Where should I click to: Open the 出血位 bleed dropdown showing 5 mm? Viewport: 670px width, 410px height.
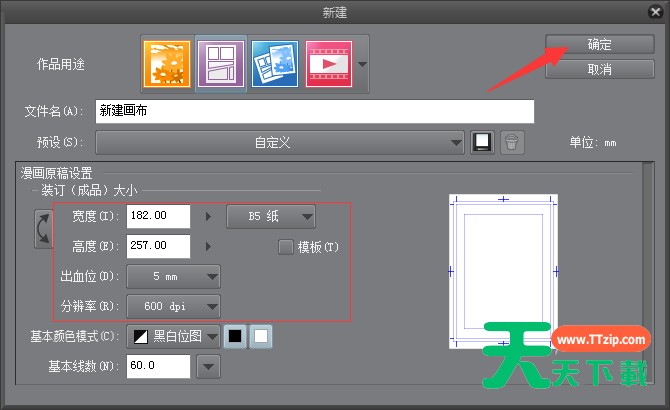click(x=173, y=277)
